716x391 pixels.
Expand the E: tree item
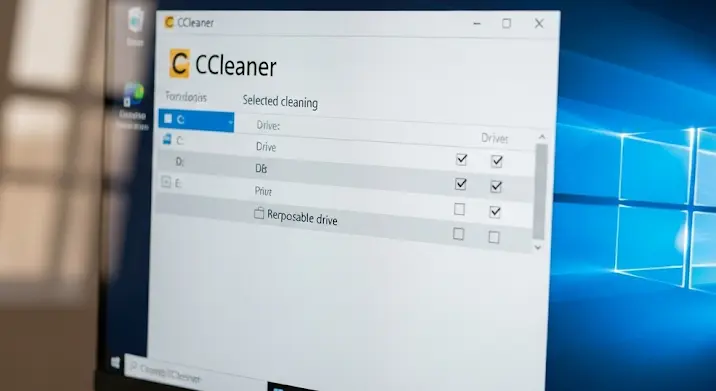(166, 182)
